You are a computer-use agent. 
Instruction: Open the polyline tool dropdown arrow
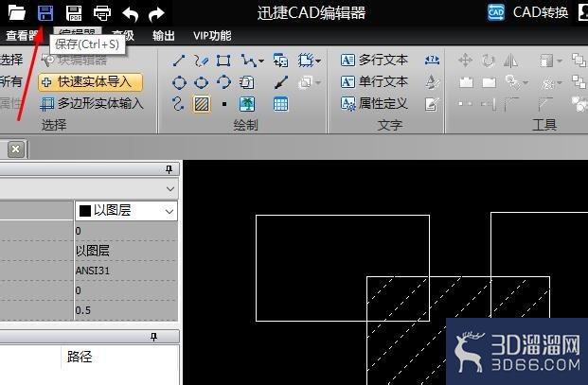coord(261,61)
